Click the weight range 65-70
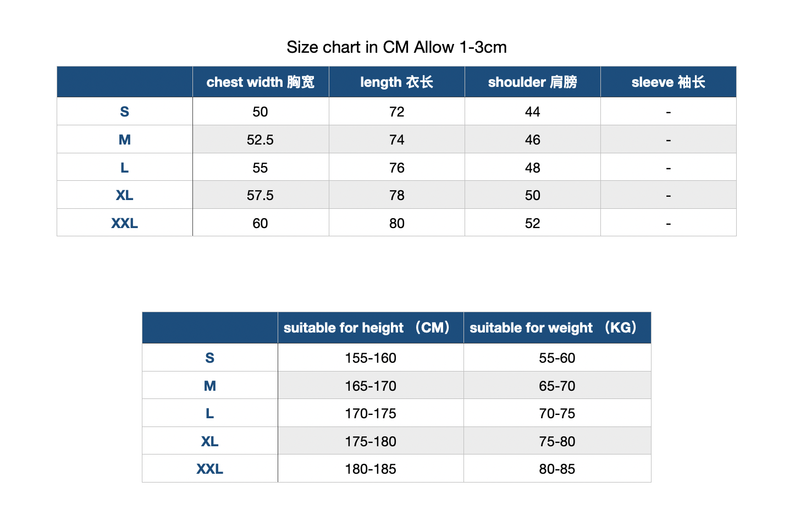 point(557,386)
